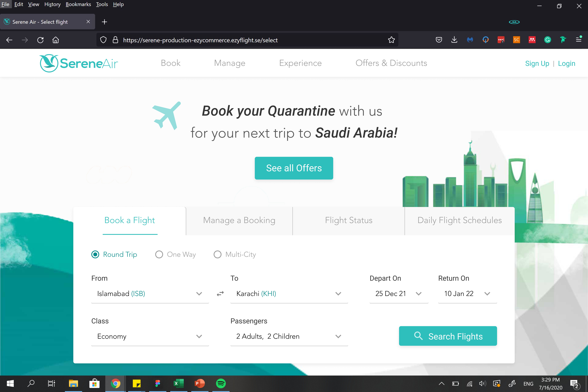The image size is (588, 392).
Task: Select the Multi-City radio button
Action: [x=217, y=254]
